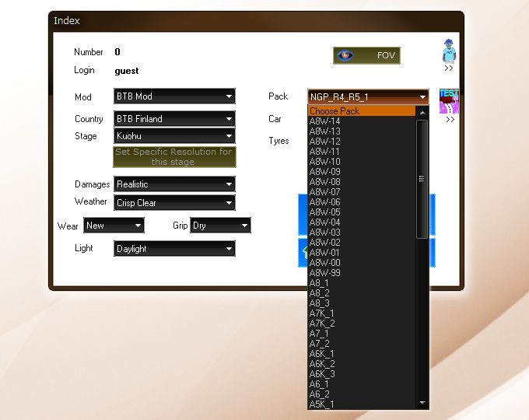Open the Grip dropdown showing Dry
Screen dimensions: 529x420
(221, 226)
